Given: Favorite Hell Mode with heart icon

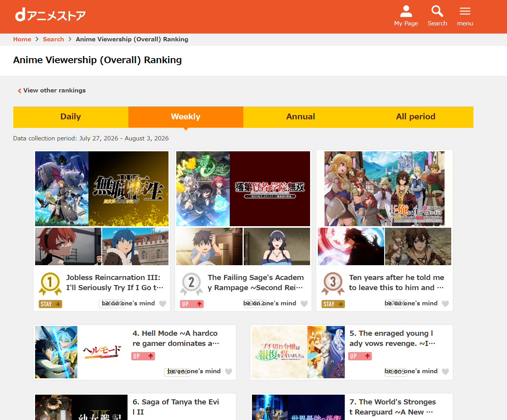Looking at the screenshot, I should tap(229, 372).
